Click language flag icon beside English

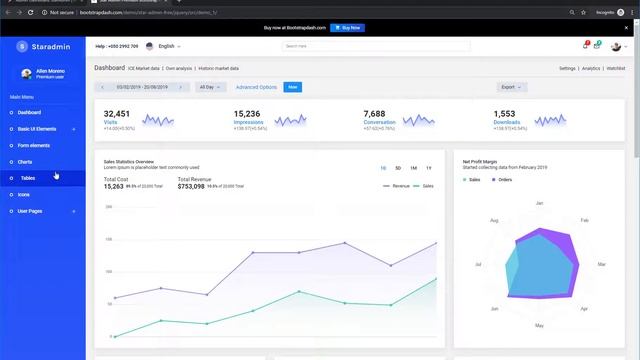tap(149, 46)
